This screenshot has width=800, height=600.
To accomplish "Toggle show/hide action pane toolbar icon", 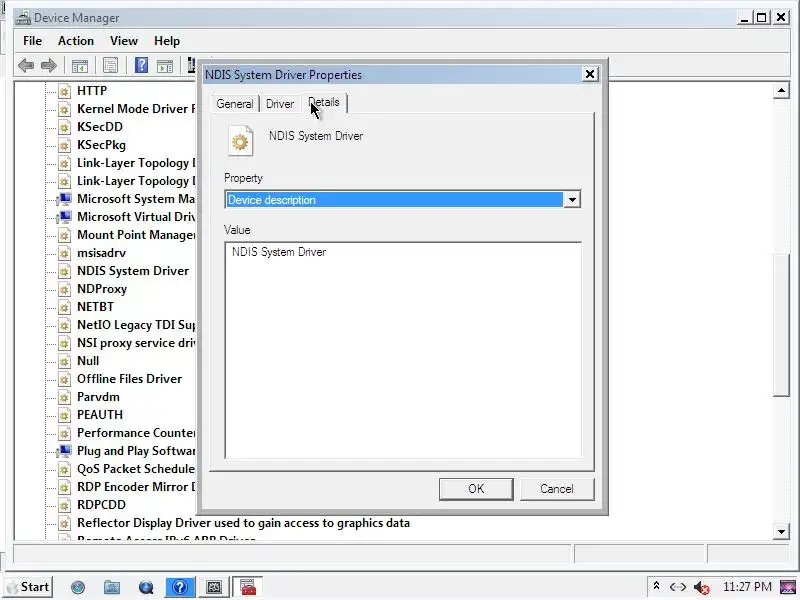I will coord(164,66).
